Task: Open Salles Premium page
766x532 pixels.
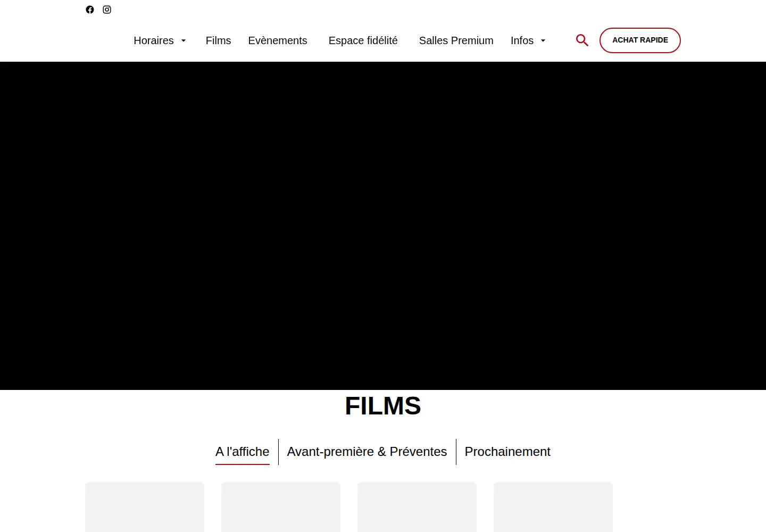Action: 456,40
